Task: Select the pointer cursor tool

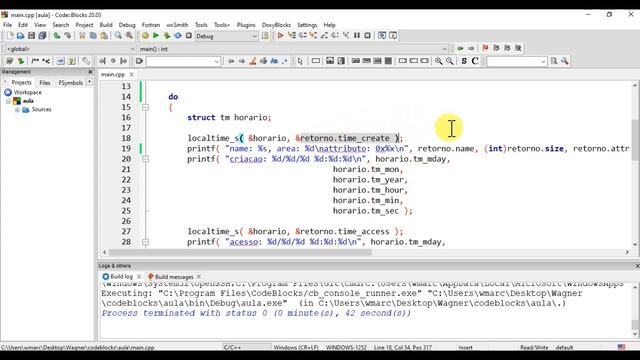Action: point(300,61)
